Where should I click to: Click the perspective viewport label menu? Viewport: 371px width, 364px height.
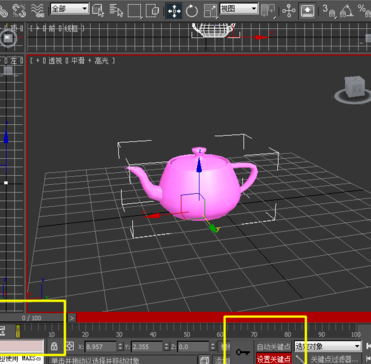coord(72,61)
